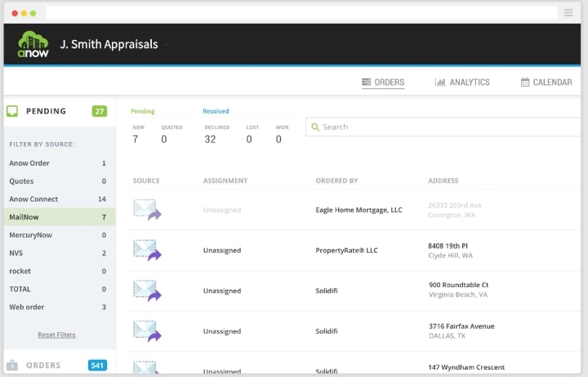Click the blue 541 orders badge
588x377 pixels.
coord(97,366)
